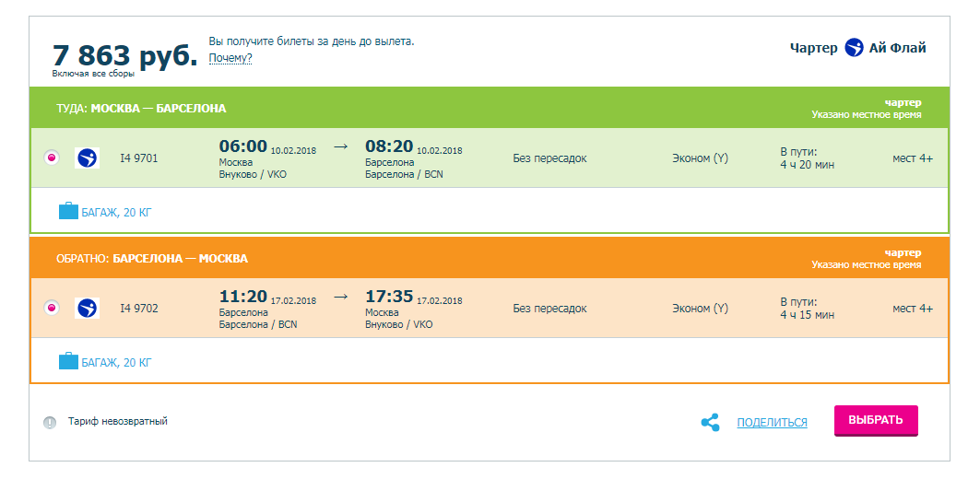Click the blue baggage icon for the outbound flight
The height and width of the screenshot is (479, 980).
point(68,211)
